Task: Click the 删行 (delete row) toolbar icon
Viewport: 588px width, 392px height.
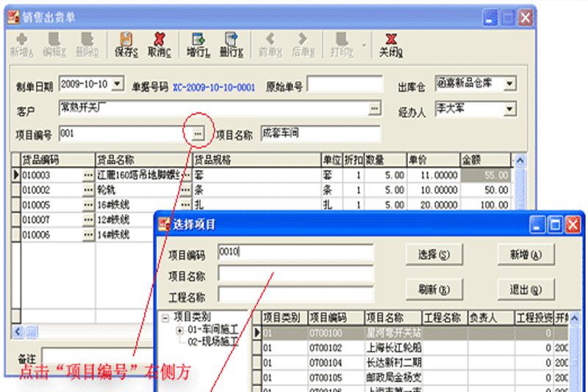Action: pos(232,45)
